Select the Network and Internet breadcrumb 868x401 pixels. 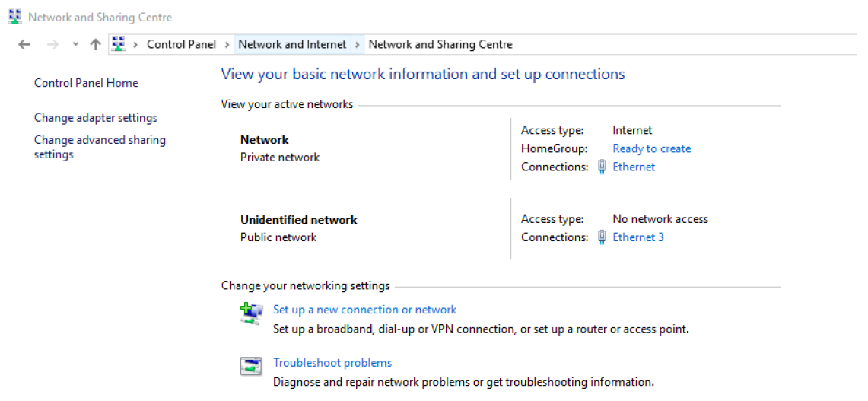[x=292, y=45]
